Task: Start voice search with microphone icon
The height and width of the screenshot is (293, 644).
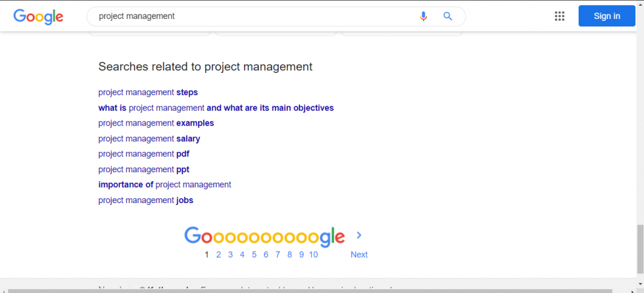Action: 423,16
